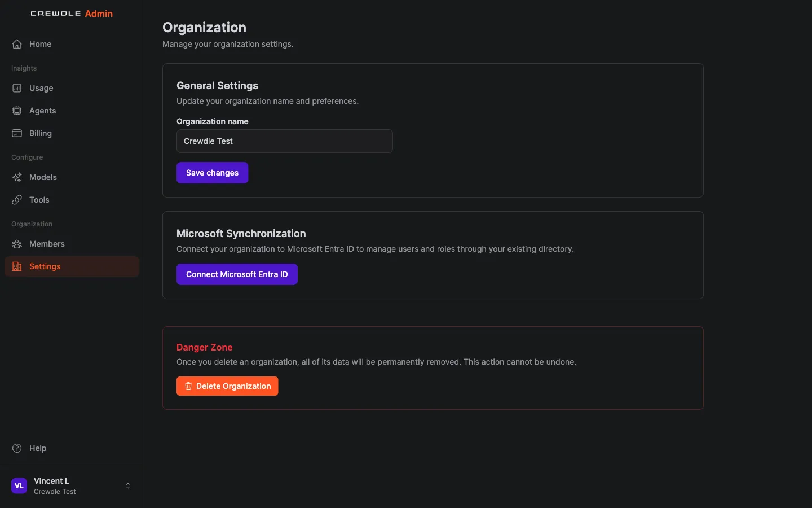Image resolution: width=812 pixels, height=508 pixels.
Task: Click trash icon on Delete Organization button
Action: tap(188, 386)
